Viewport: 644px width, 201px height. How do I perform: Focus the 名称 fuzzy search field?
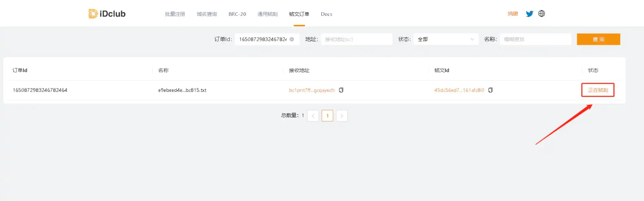pyautogui.click(x=535, y=39)
